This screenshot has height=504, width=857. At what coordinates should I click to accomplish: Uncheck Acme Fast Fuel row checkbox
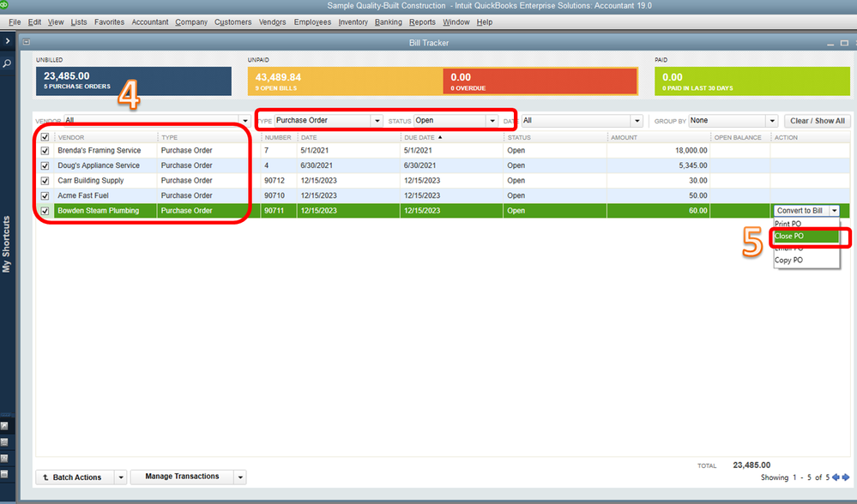click(45, 195)
